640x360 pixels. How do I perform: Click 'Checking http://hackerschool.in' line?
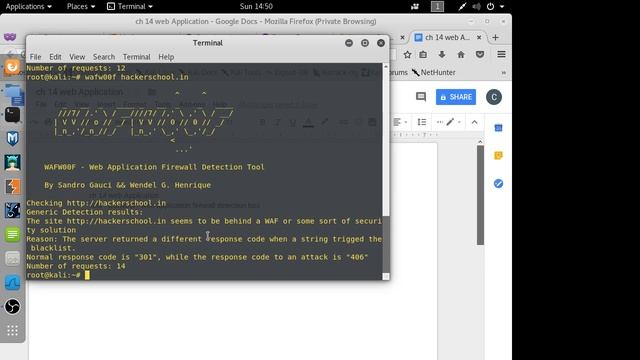pos(96,203)
